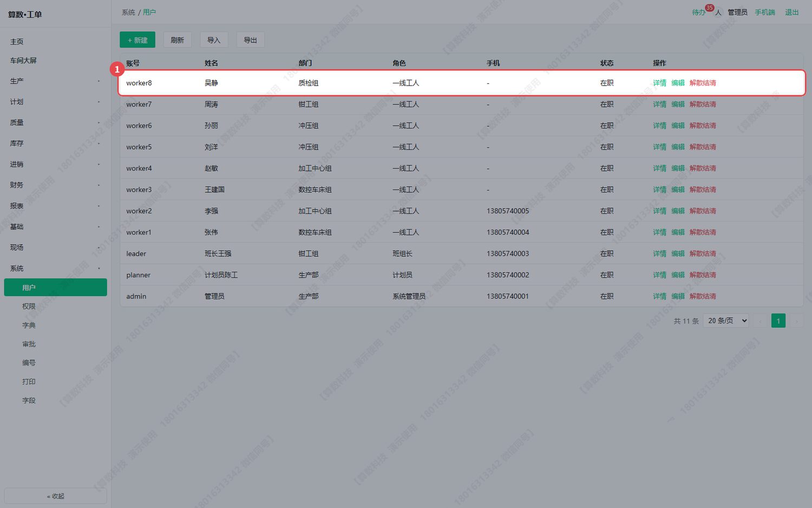Image resolution: width=812 pixels, height=508 pixels.
Task: Expand the 质量 sidebar menu
Action: [x=55, y=123]
